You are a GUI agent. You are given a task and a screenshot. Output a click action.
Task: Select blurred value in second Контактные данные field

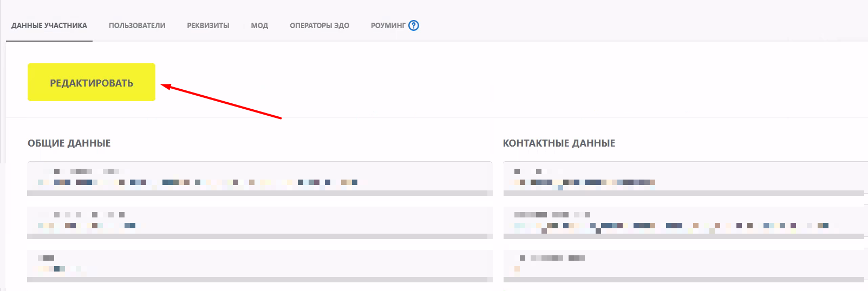(x=671, y=226)
